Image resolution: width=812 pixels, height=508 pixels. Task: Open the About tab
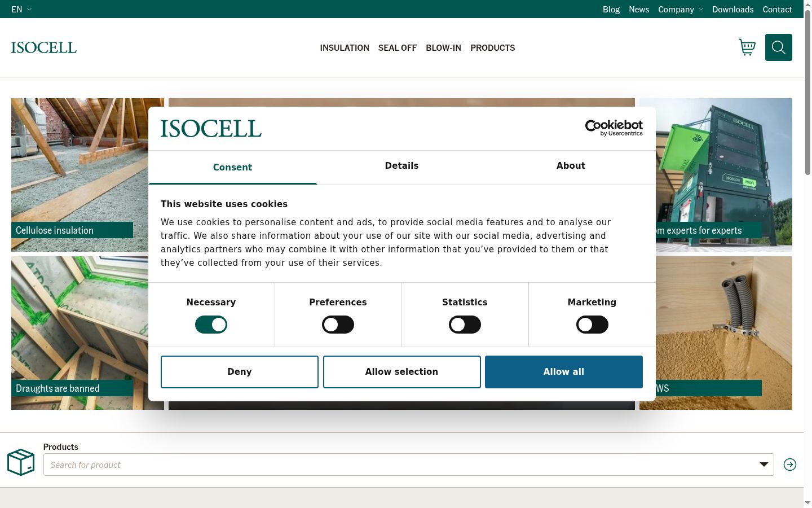tap(571, 166)
